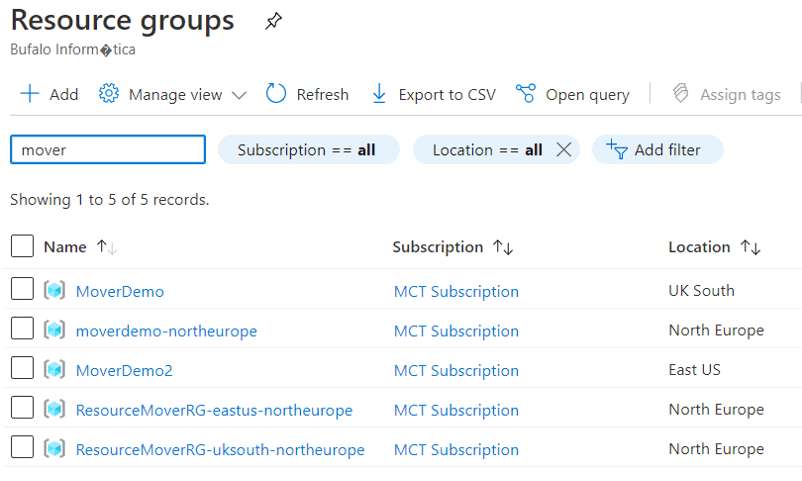Check the MoverDemo2 row checkbox

click(23, 367)
